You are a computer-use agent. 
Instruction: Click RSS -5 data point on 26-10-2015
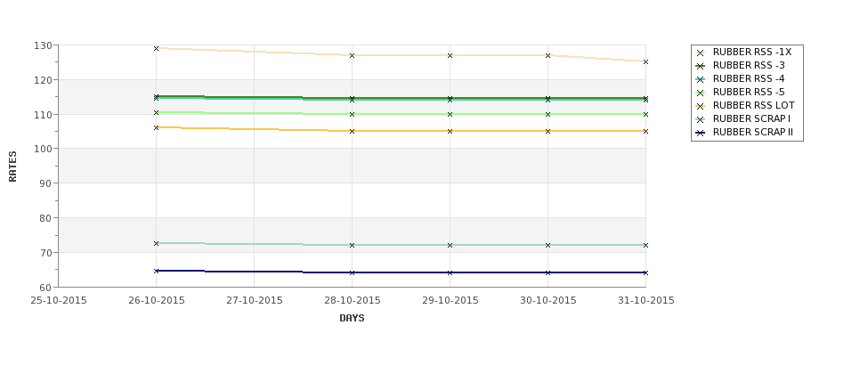(156, 112)
